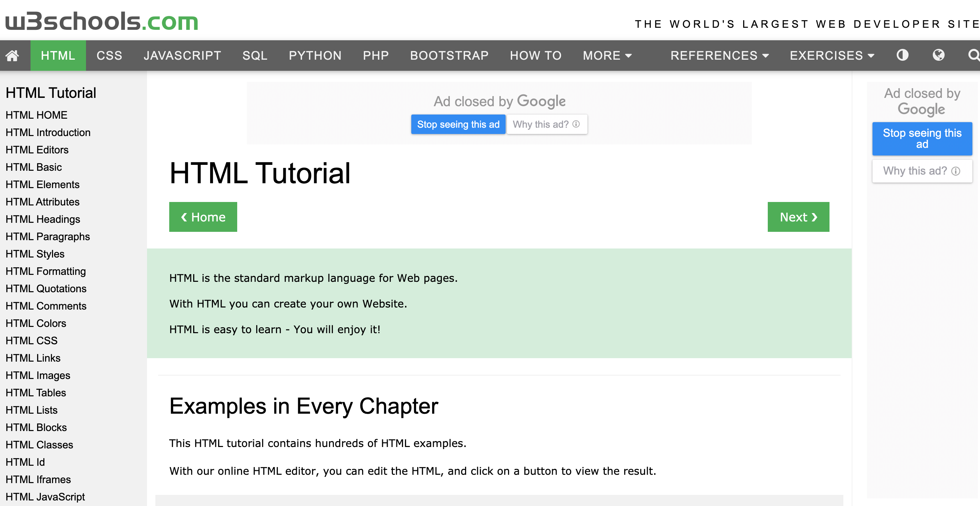Image resolution: width=980 pixels, height=506 pixels.
Task: Select the HTML tab in top navigation
Action: pos(58,56)
